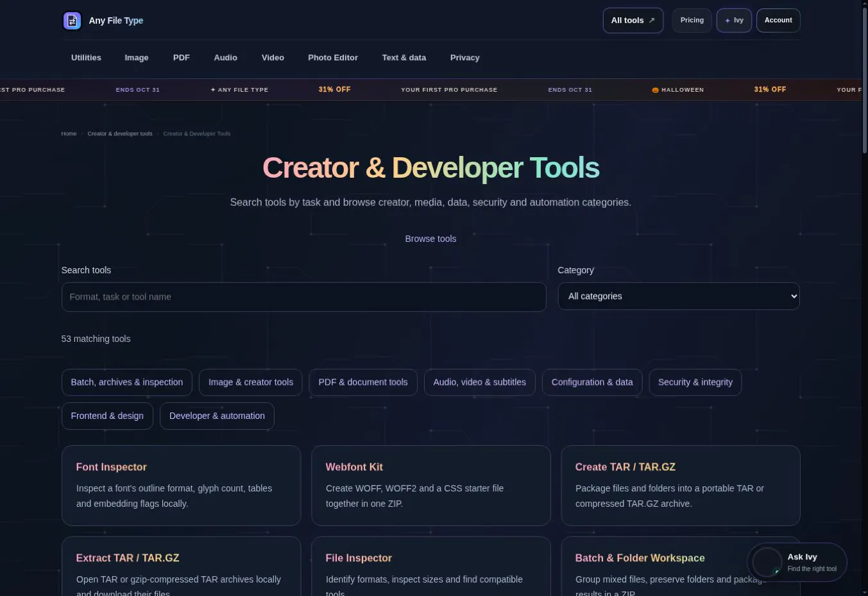Viewport: 868px width, 596px height.
Task: Filter by Developer & automation
Action: (217, 416)
